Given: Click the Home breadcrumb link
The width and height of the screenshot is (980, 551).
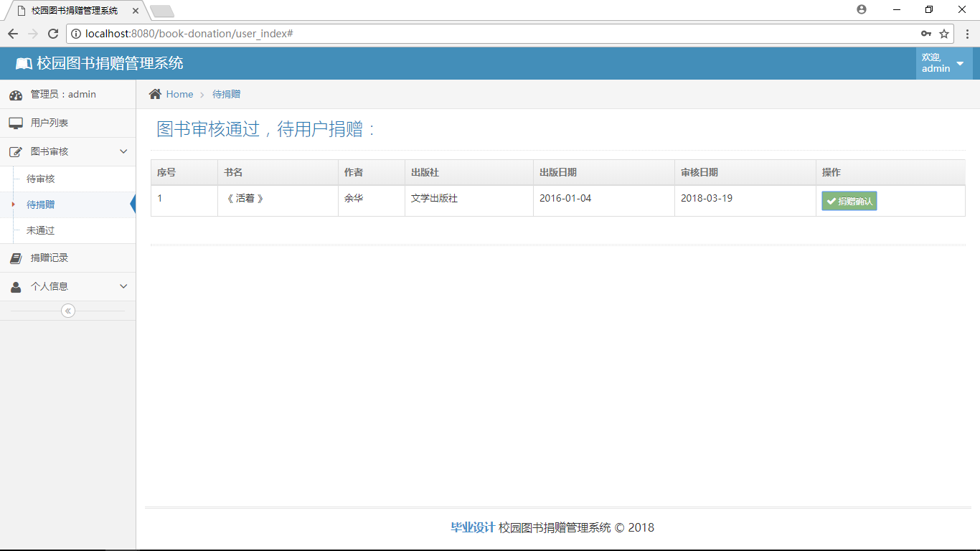Looking at the screenshot, I should 179,94.
